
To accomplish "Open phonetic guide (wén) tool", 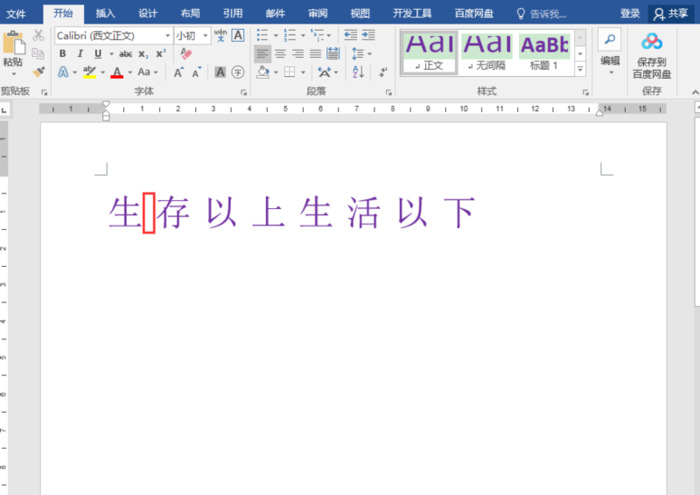I will [220, 35].
